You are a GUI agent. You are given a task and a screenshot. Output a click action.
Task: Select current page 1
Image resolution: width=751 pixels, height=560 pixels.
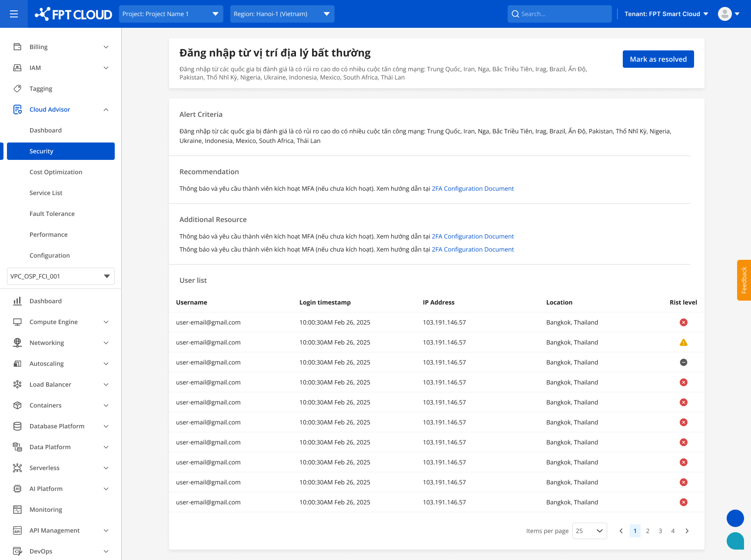[x=635, y=531]
